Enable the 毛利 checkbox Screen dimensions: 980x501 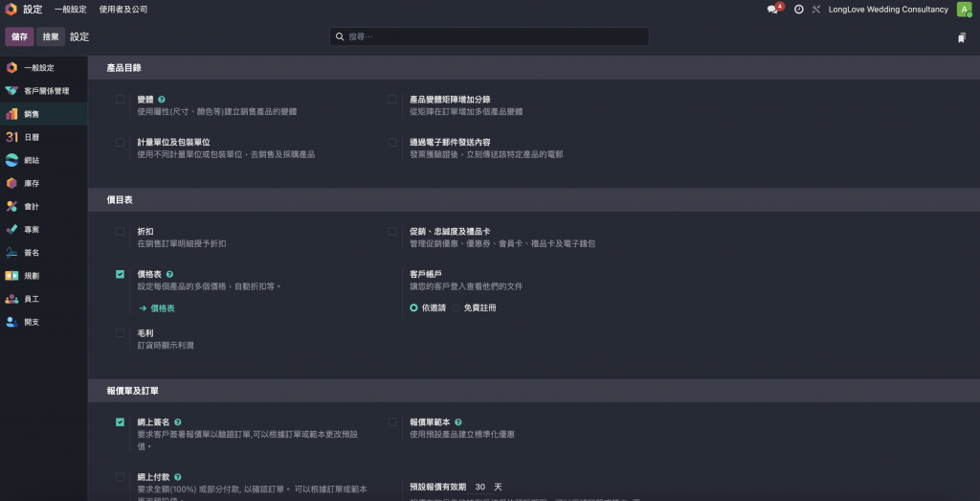coord(120,332)
